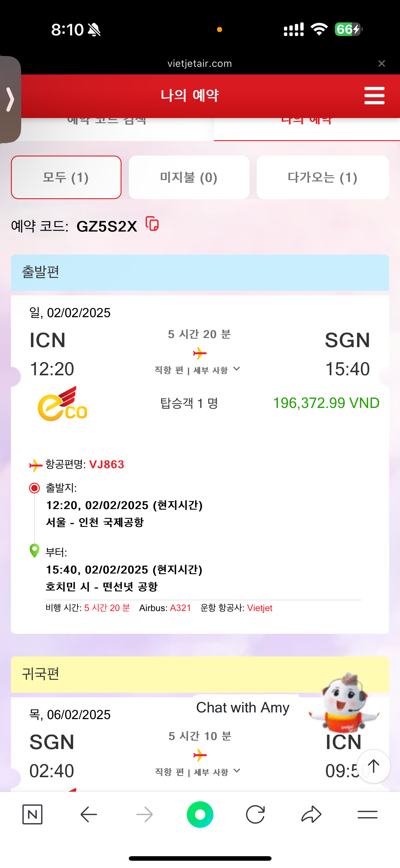The width and height of the screenshot is (400, 868).
Task: Tap the green Naver search circle button
Action: pyautogui.click(x=200, y=814)
